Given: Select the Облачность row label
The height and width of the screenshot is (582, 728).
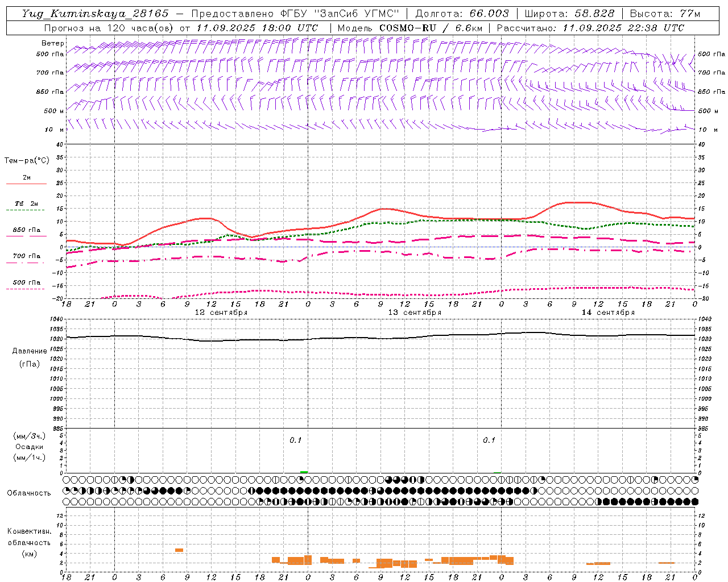Looking at the screenshot, I should pos(29,493).
